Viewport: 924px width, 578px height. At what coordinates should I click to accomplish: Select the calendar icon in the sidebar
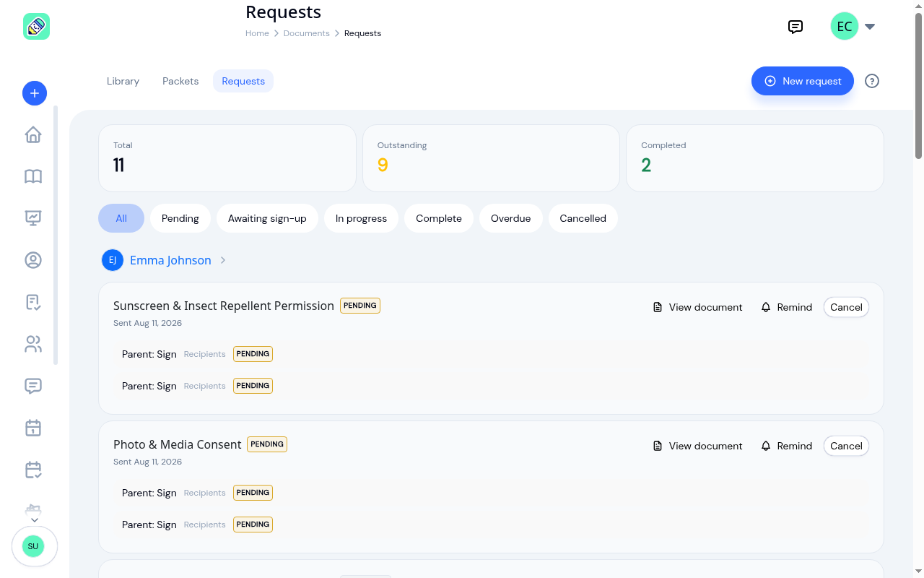pos(33,428)
